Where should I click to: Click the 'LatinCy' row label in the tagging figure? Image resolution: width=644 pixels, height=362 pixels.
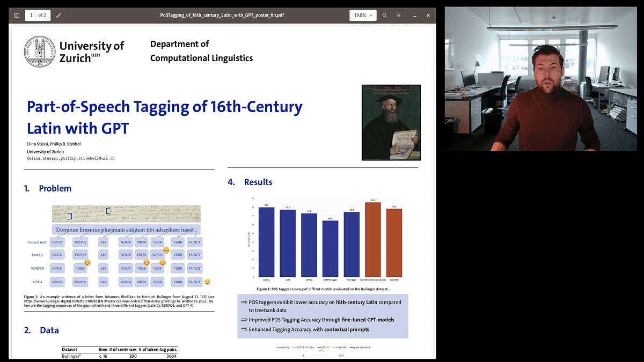coord(38,255)
